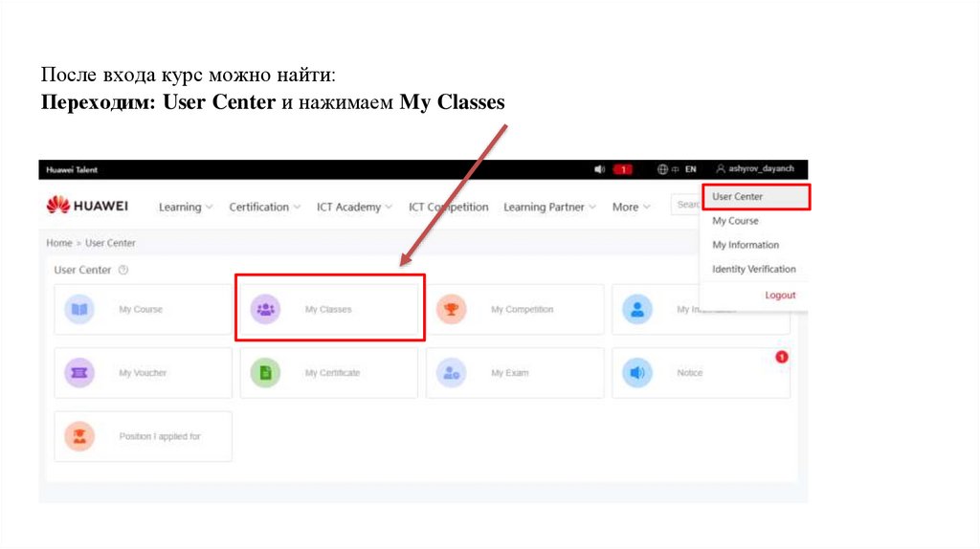The width and height of the screenshot is (980, 549).
Task: Expand the Learning menu
Action: point(186,207)
